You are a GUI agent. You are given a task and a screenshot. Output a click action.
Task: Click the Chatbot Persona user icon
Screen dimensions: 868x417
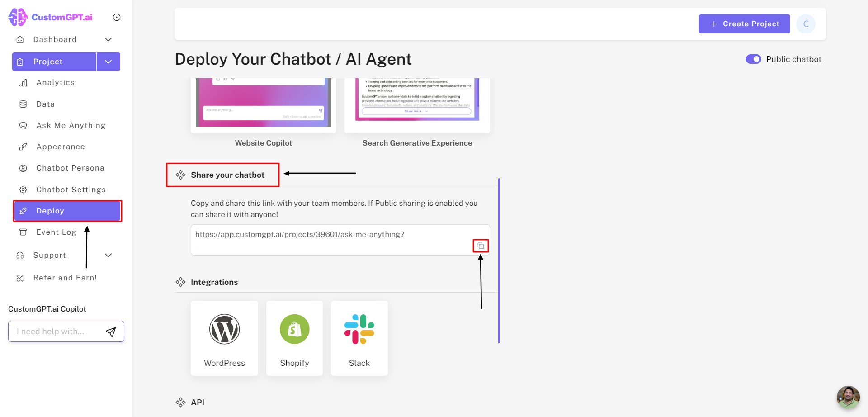click(x=23, y=168)
